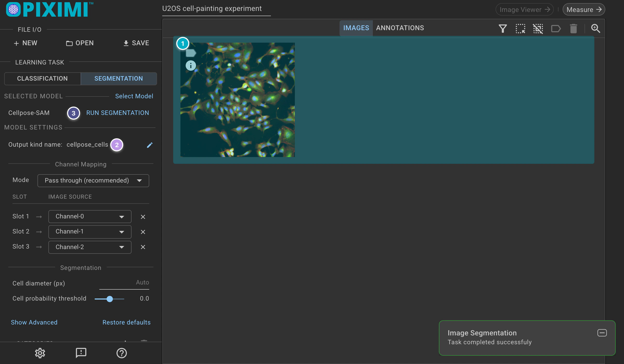Open the image info icon on thumbnail
The image size is (624, 364).
(191, 66)
